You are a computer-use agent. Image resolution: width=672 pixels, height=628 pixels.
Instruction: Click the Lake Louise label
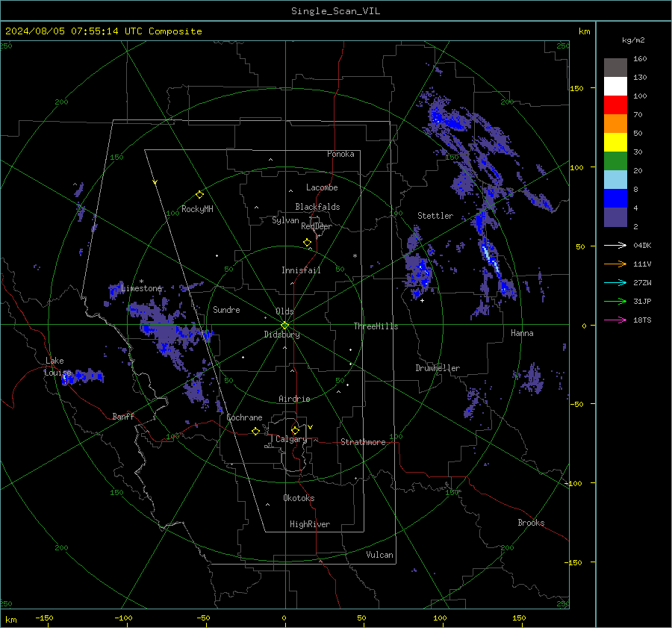57,367
